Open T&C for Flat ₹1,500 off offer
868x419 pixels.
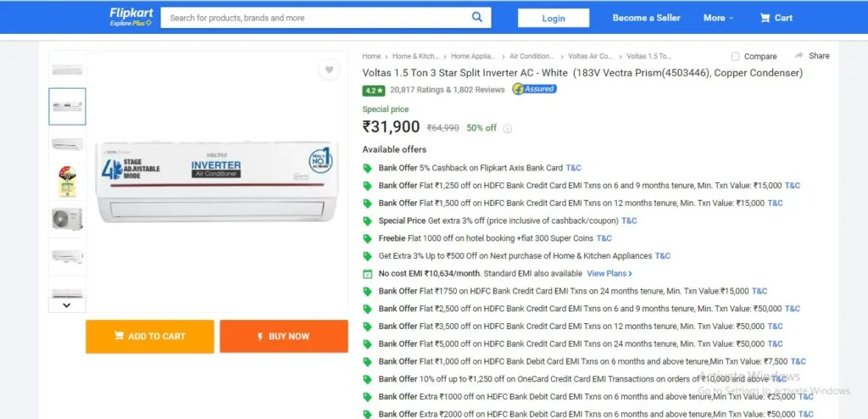[775, 204]
